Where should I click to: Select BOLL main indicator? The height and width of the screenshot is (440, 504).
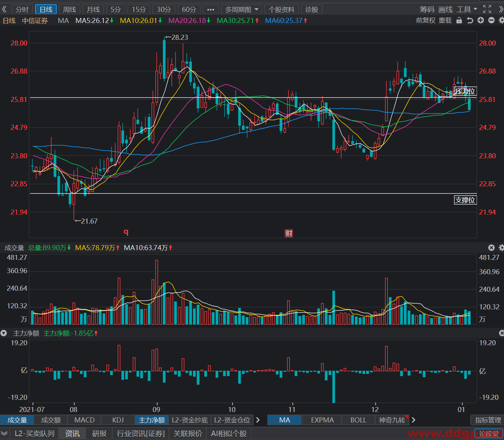(x=358, y=420)
